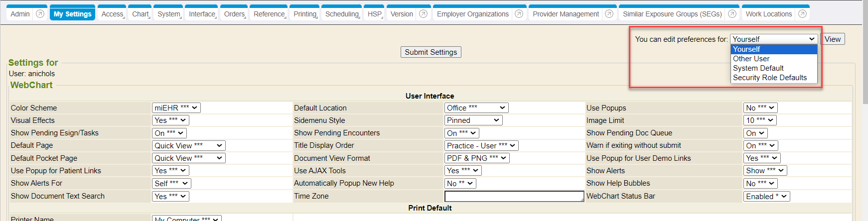
Task: Click the Time Zone text field
Action: (x=514, y=197)
